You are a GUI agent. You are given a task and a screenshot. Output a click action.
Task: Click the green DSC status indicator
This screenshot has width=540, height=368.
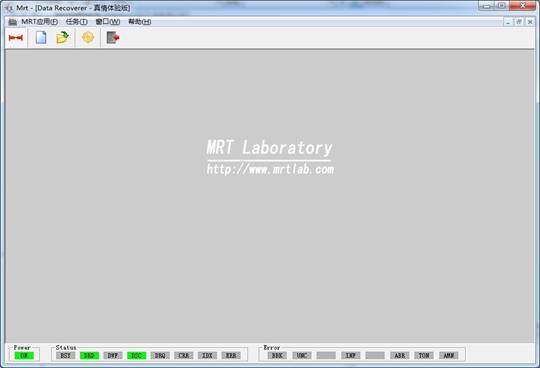(137, 356)
